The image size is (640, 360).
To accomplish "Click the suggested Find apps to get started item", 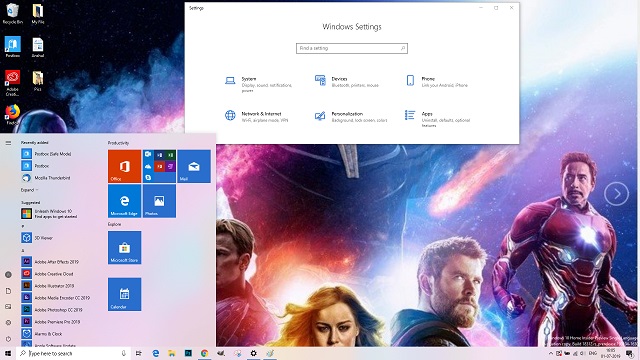I will point(49,213).
